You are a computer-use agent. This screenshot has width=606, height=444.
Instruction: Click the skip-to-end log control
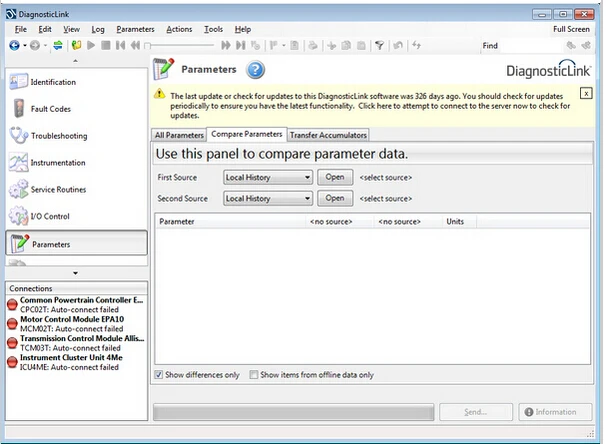pyautogui.click(x=240, y=46)
